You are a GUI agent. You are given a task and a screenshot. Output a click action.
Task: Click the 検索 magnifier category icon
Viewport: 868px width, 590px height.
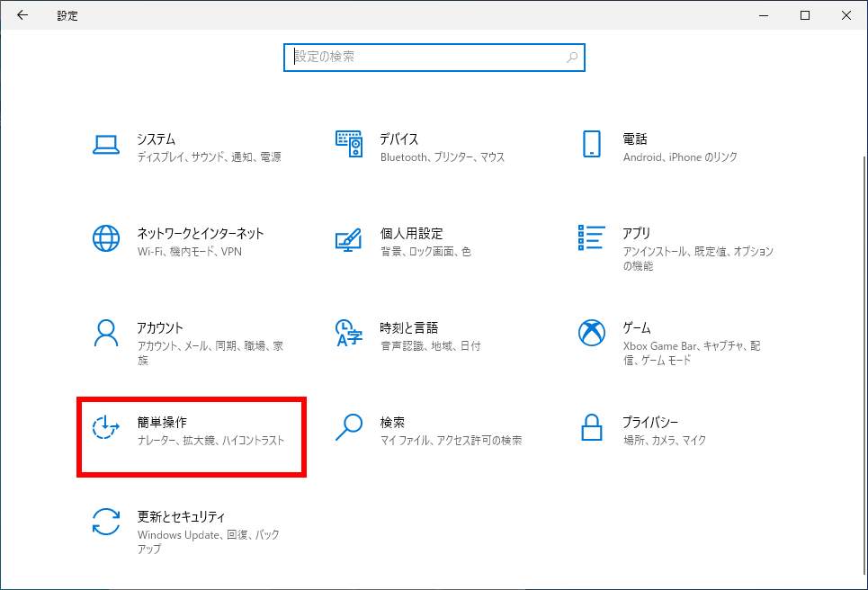[x=349, y=427]
